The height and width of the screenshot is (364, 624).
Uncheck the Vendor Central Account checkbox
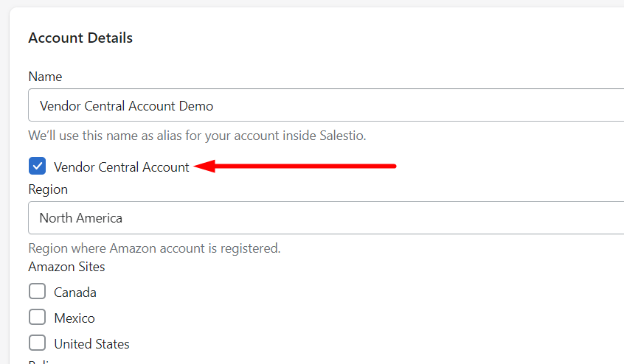(38, 167)
